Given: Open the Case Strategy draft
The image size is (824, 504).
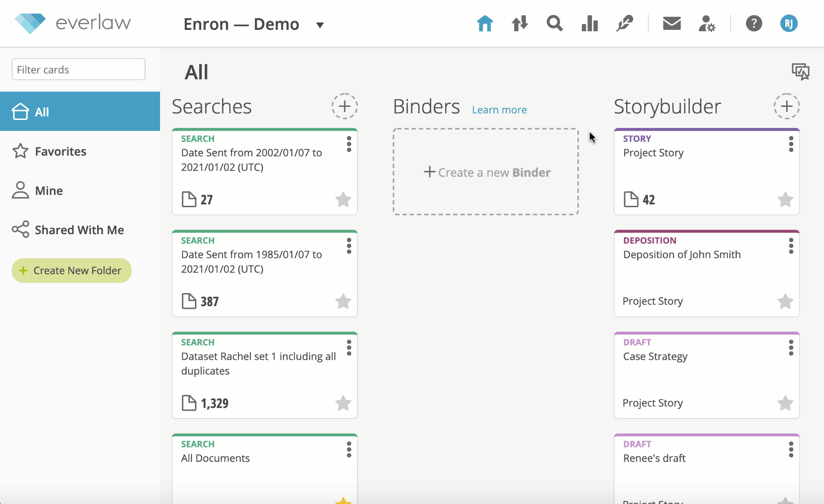Looking at the screenshot, I should [655, 357].
